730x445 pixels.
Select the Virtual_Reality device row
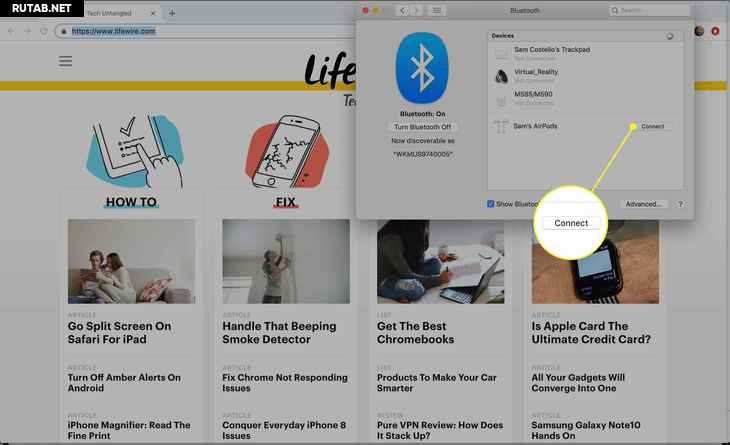585,75
